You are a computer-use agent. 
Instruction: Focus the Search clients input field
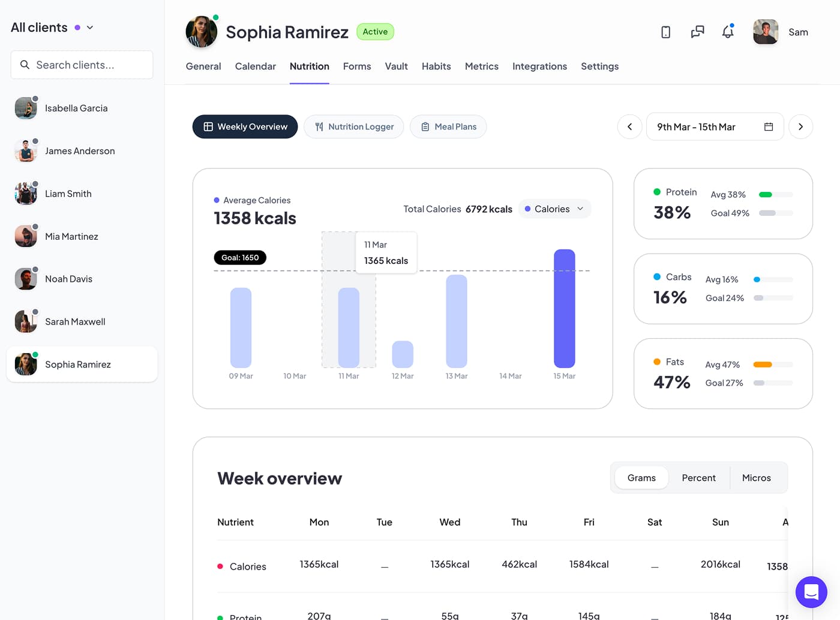(x=82, y=65)
